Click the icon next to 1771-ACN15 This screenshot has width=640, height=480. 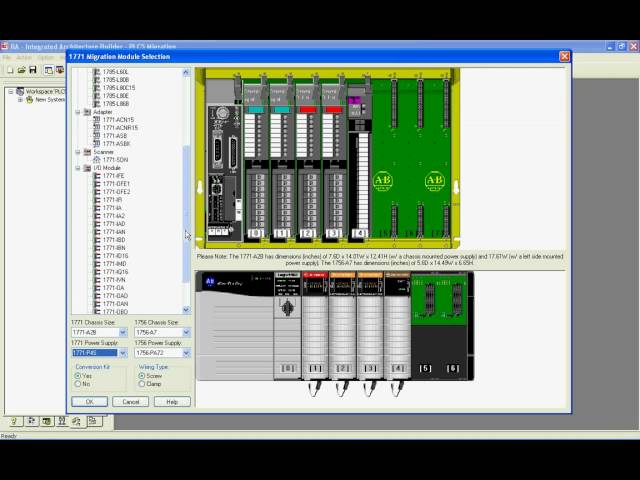click(x=97, y=120)
